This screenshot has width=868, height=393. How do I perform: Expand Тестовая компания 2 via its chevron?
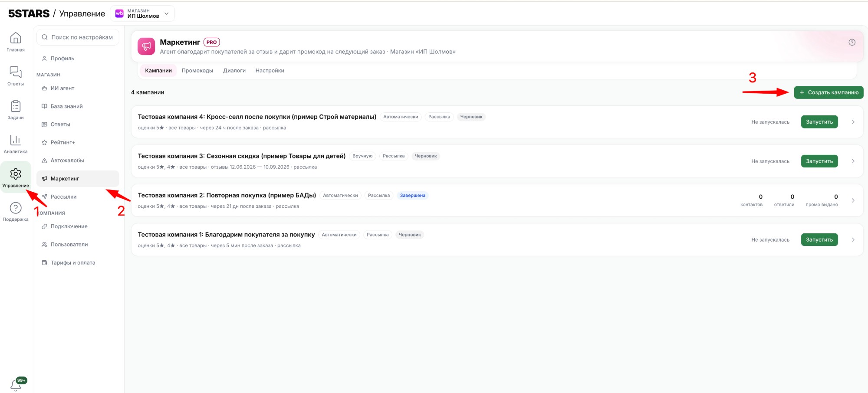[x=853, y=200]
